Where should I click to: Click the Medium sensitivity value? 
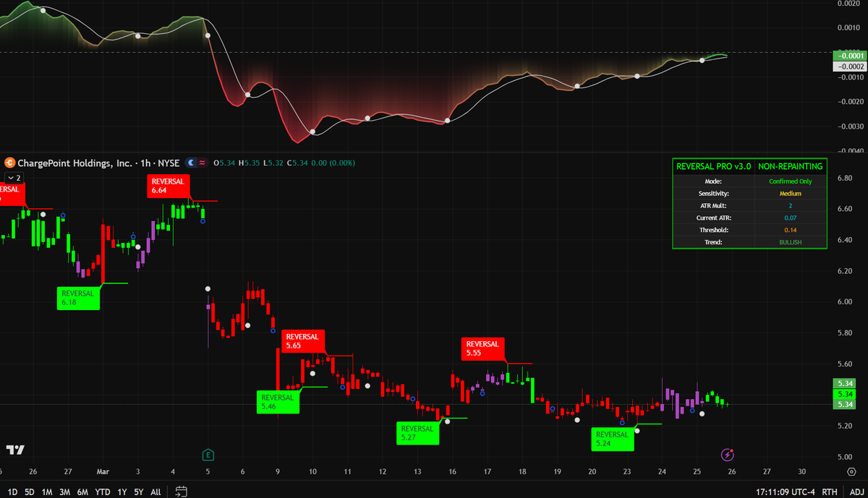790,194
